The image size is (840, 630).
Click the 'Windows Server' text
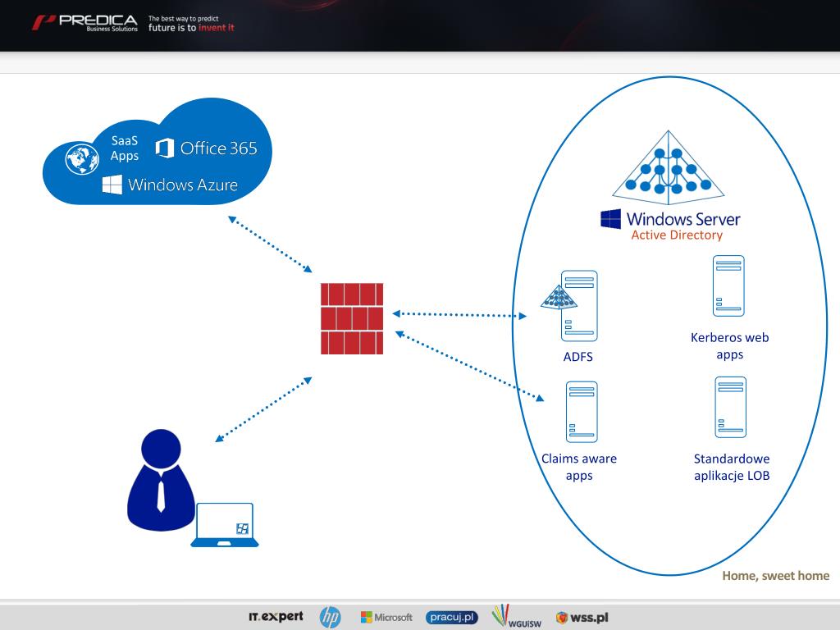pos(683,218)
